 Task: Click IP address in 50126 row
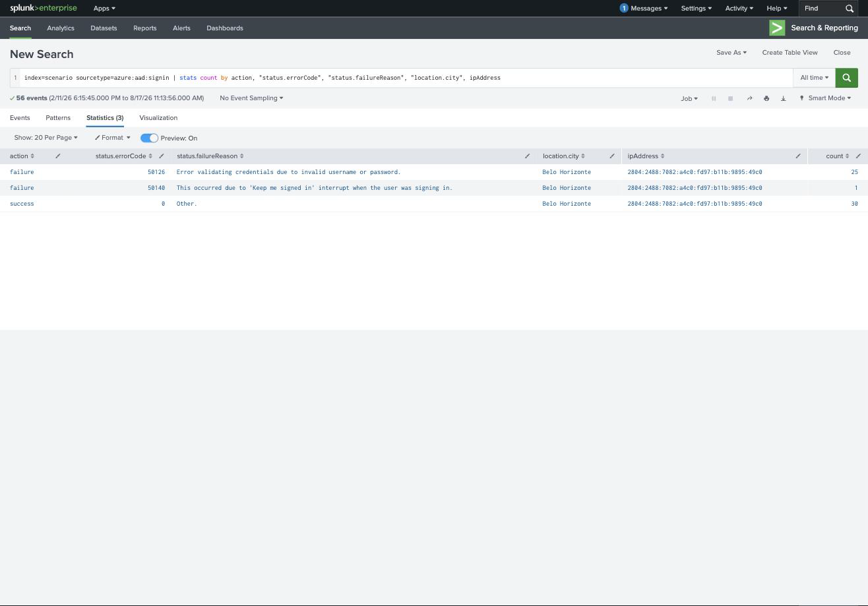click(x=695, y=172)
